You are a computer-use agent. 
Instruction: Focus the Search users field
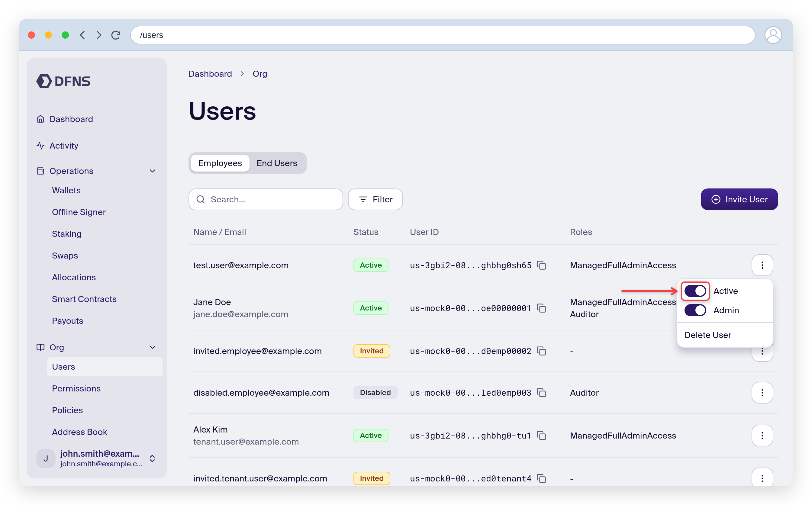point(266,199)
